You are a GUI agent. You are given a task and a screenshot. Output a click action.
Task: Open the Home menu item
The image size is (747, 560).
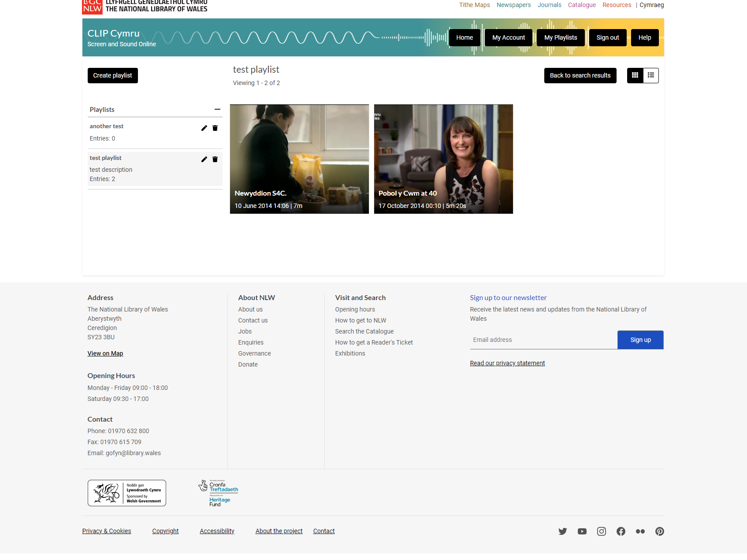click(465, 37)
